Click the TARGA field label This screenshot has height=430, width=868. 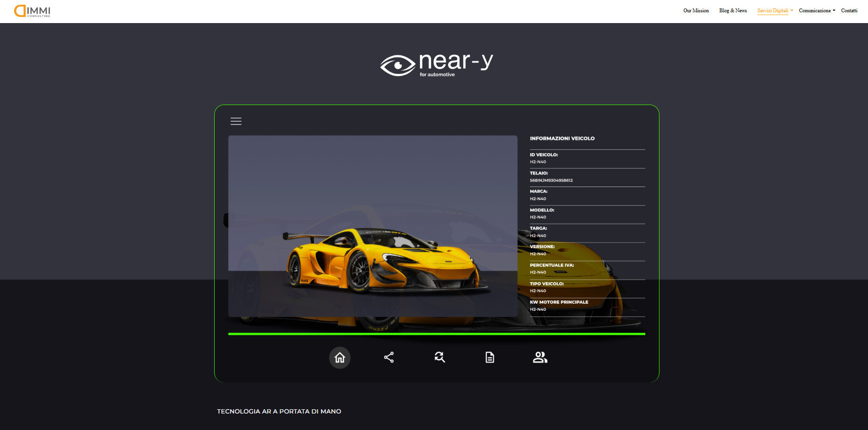(538, 228)
